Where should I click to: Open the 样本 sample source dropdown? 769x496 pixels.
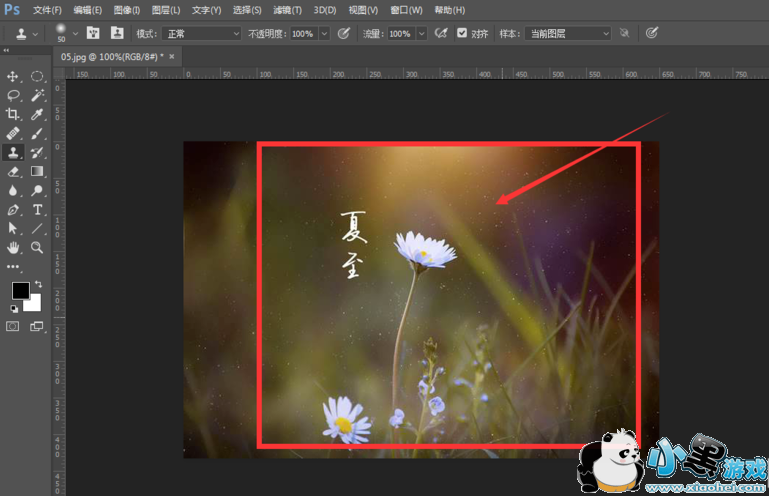point(568,33)
